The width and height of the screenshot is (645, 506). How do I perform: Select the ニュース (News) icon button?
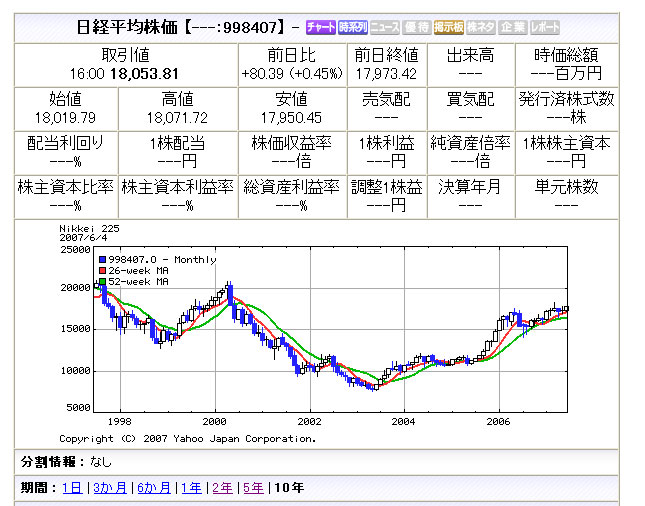point(384,27)
